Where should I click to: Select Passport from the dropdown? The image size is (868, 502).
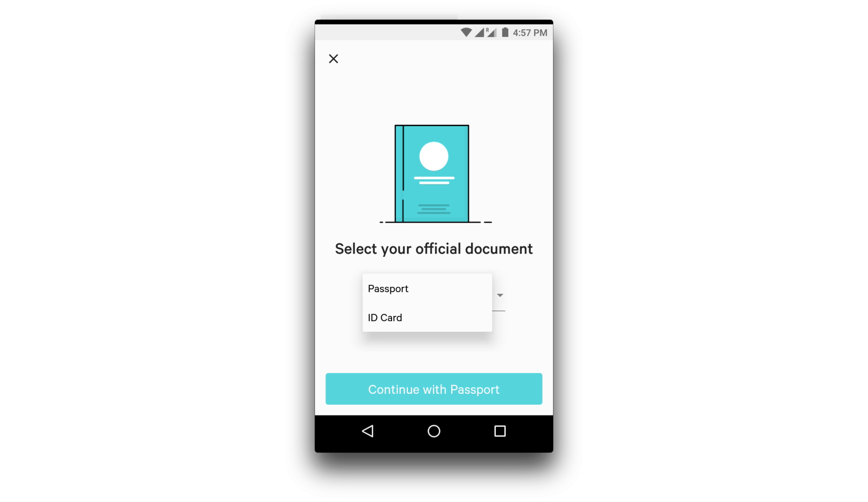[388, 288]
